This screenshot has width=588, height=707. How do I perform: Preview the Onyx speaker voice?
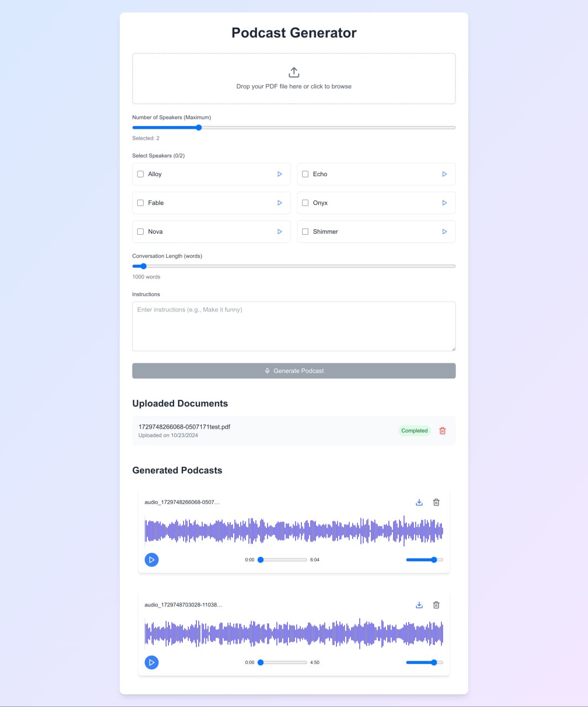(444, 203)
